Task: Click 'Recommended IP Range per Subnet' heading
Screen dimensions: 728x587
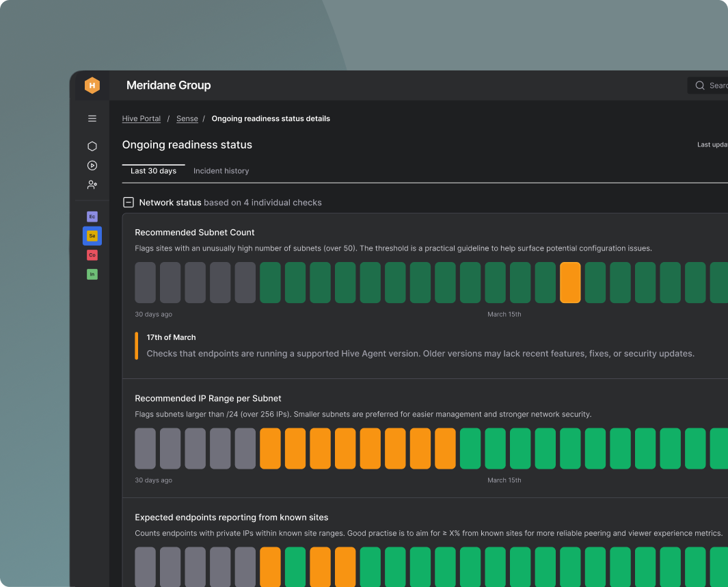Action: [208, 398]
